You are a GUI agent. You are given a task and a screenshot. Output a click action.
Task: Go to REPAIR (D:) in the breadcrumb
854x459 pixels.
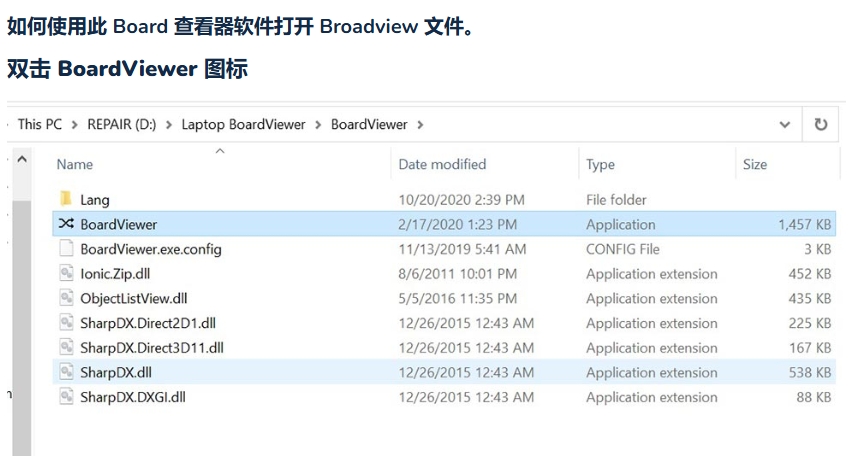(x=121, y=124)
